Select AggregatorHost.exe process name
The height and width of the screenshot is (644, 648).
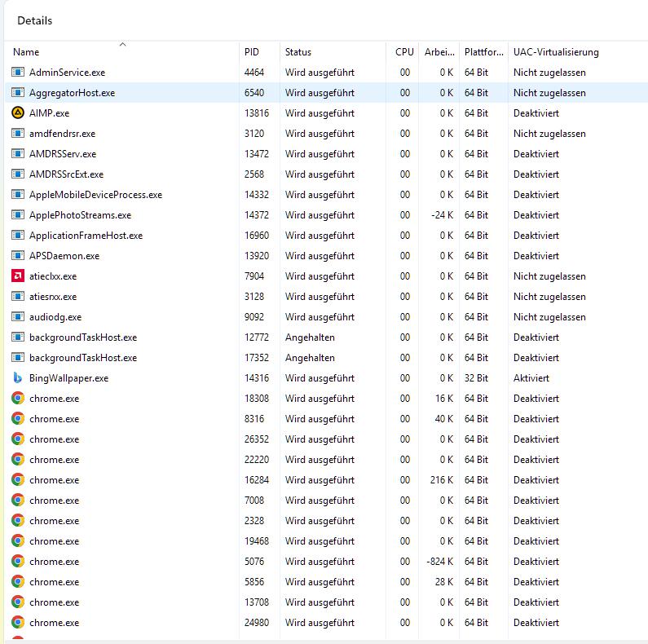click(x=72, y=93)
